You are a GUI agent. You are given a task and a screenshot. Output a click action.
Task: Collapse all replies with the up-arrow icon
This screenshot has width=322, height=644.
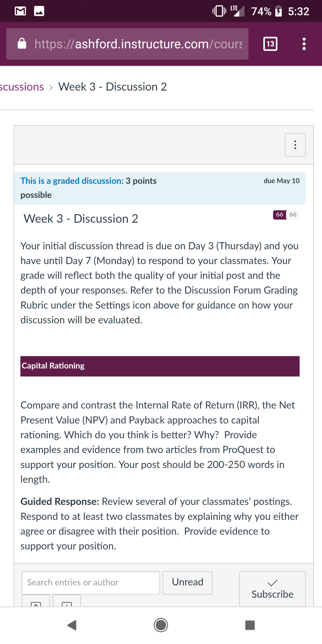point(36,601)
